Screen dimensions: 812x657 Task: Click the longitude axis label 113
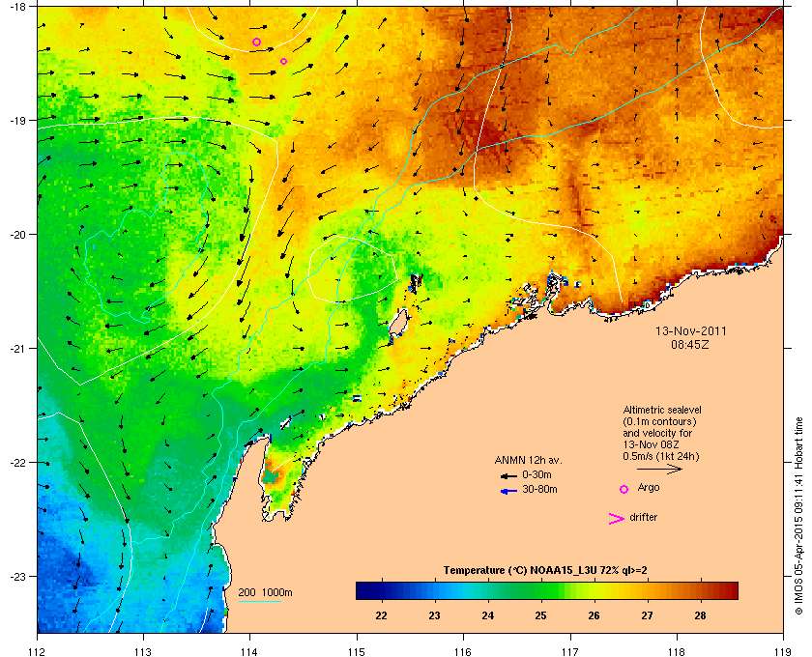(143, 652)
